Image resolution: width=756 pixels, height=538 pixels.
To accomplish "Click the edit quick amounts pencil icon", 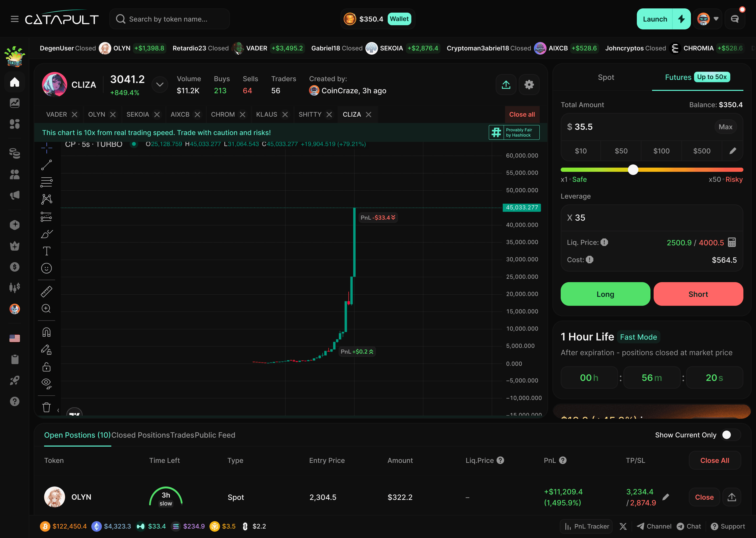I will 733,151.
